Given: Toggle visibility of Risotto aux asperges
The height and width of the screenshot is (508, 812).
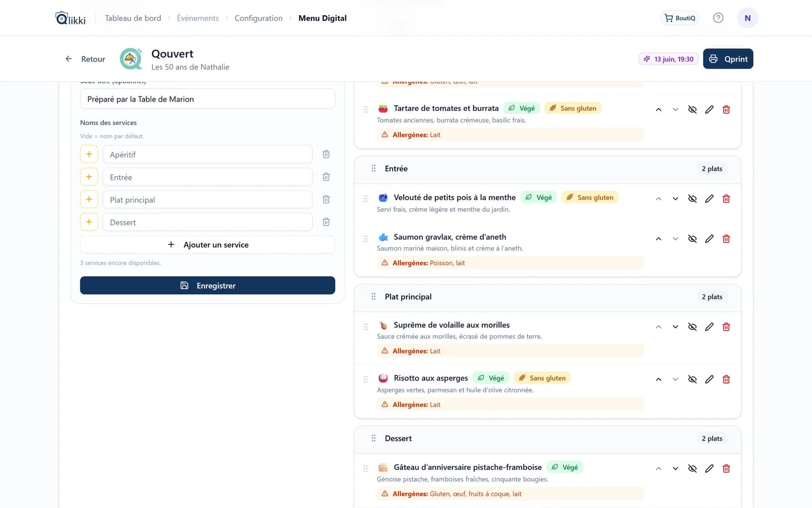Looking at the screenshot, I should click(x=692, y=379).
